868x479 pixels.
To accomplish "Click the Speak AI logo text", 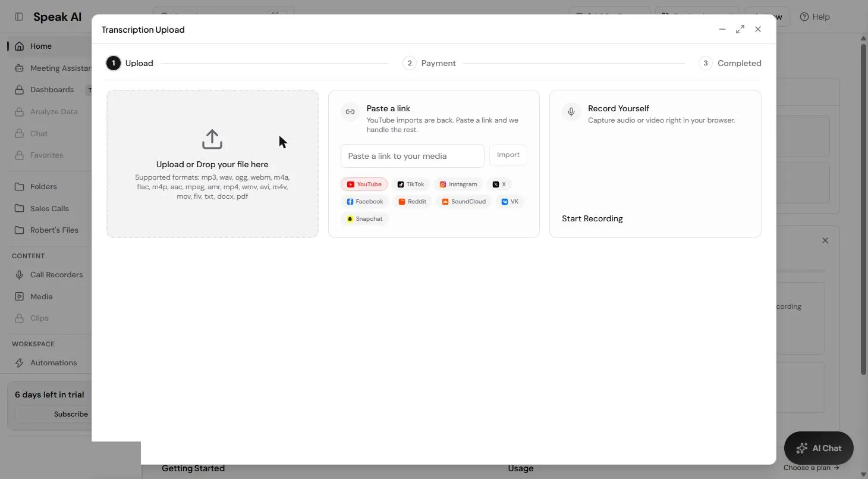I will 57,17.
